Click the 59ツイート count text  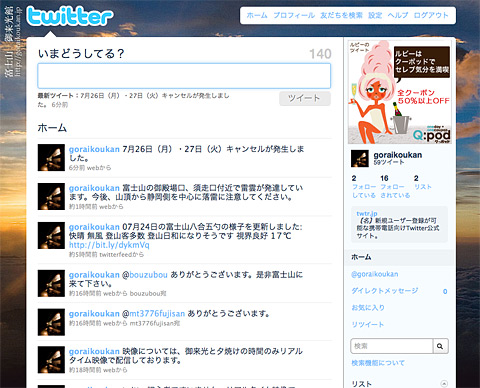click(389, 162)
